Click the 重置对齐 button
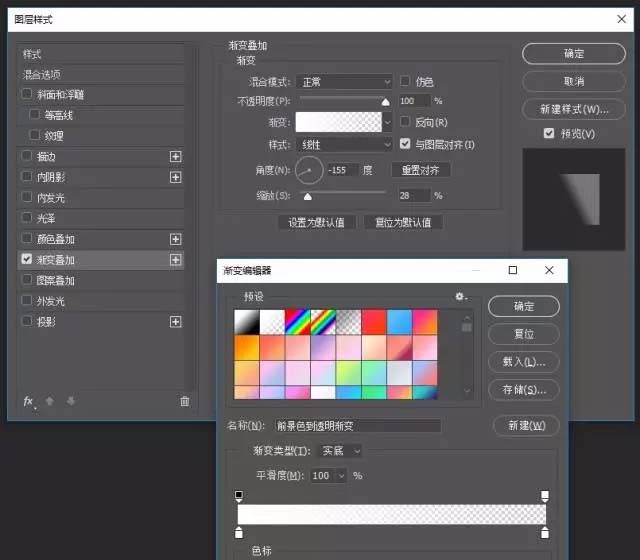 click(x=420, y=170)
